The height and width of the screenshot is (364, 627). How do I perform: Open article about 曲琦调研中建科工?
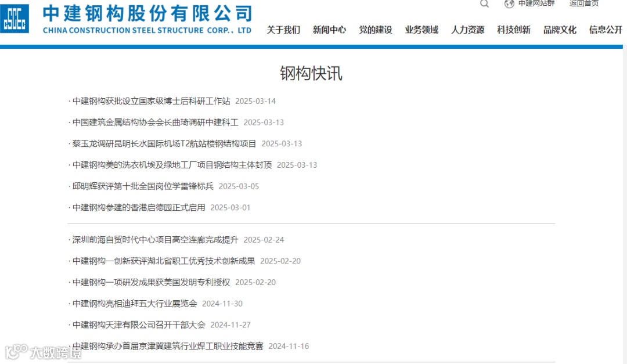click(155, 122)
